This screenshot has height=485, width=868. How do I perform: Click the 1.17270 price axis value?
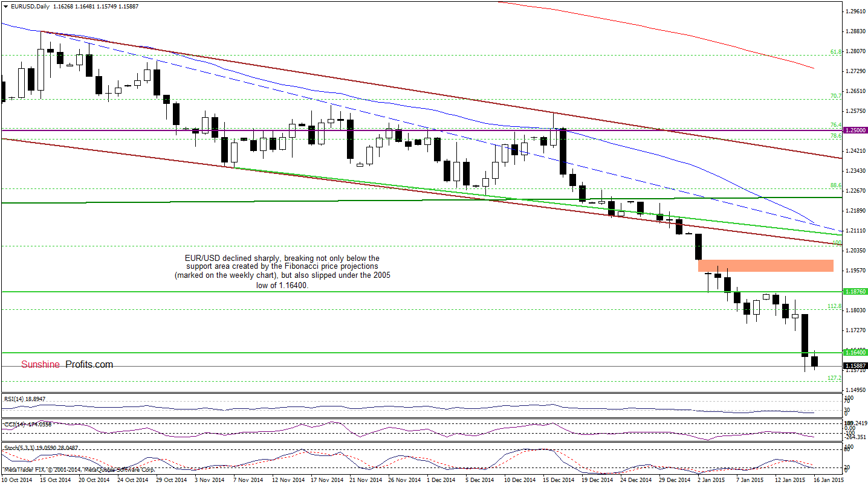click(x=857, y=330)
